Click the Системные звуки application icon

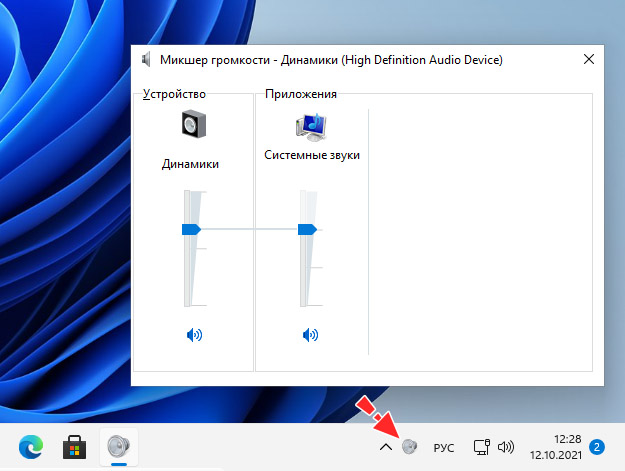(x=311, y=127)
